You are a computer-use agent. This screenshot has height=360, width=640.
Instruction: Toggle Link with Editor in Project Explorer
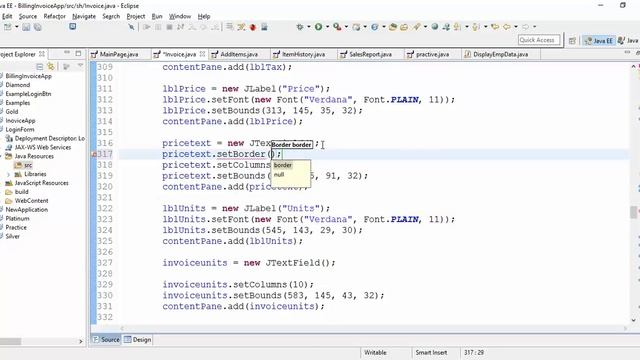51,67
